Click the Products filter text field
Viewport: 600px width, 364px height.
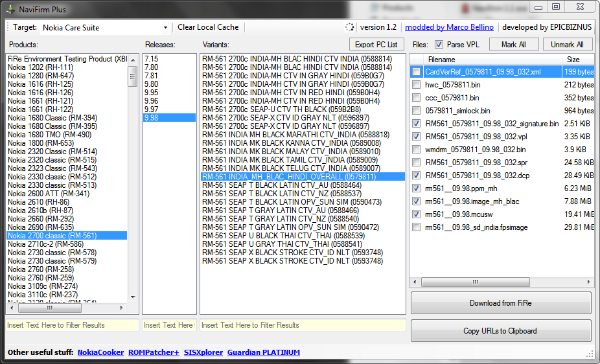[73, 325]
